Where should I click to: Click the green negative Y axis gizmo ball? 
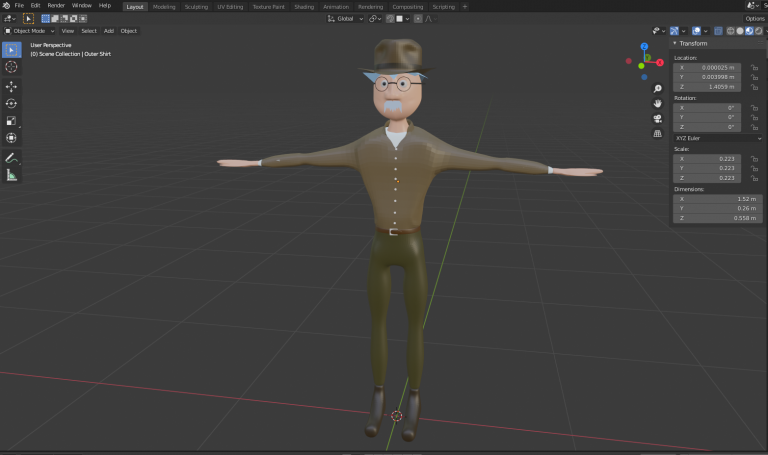pyautogui.click(x=641, y=66)
